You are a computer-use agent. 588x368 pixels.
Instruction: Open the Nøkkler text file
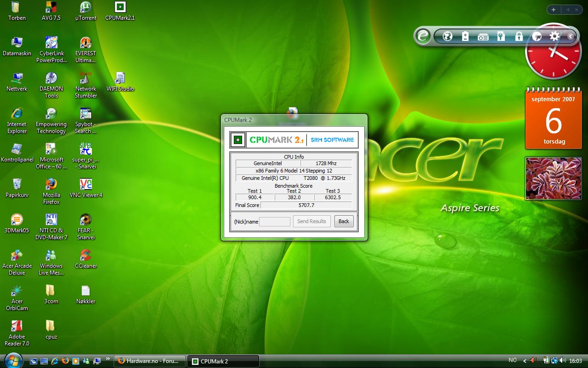click(85, 294)
